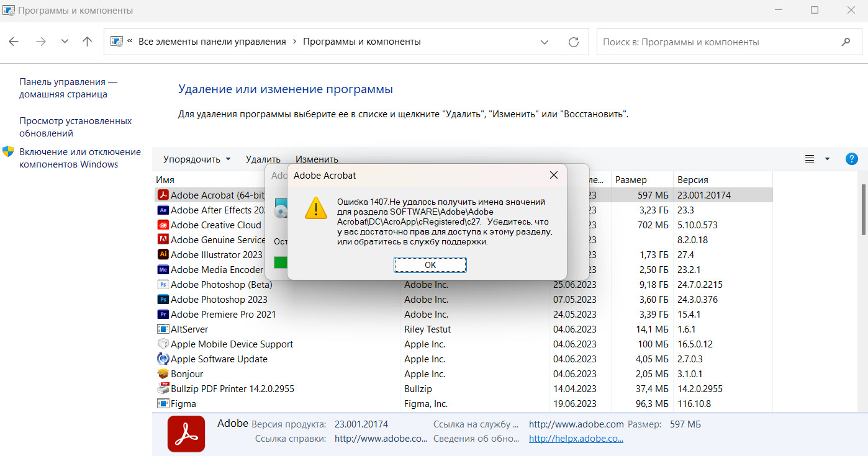The height and width of the screenshot is (456, 868).
Task: Select the Bonjour icon
Action: (x=163, y=374)
